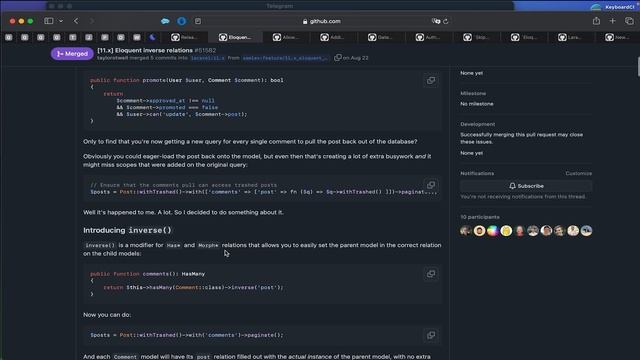This screenshot has height=360, width=640.
Task: Click the translate icon in address bar
Action: (436, 21)
